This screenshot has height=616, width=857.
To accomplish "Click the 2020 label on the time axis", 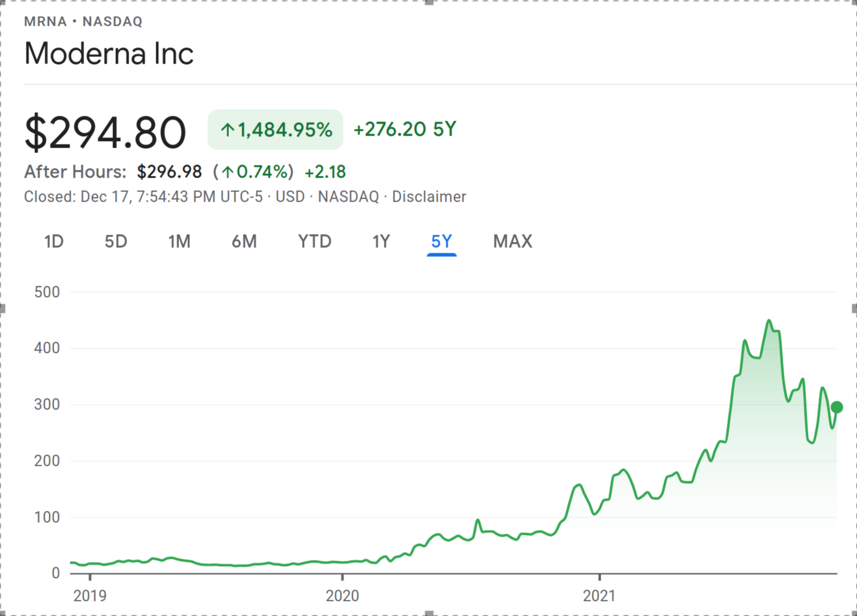I will (x=342, y=596).
